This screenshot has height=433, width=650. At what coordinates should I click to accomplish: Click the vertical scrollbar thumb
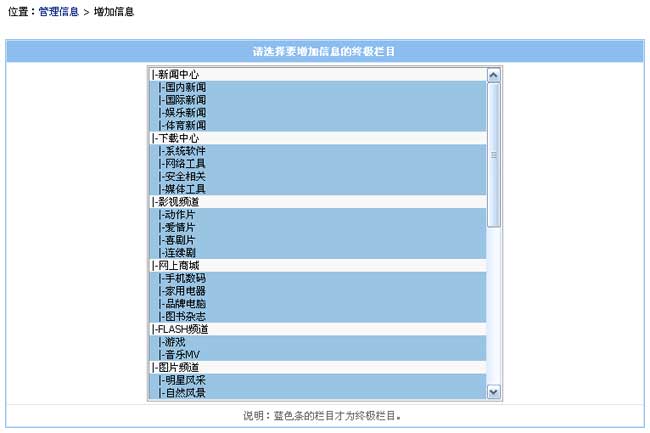493,155
